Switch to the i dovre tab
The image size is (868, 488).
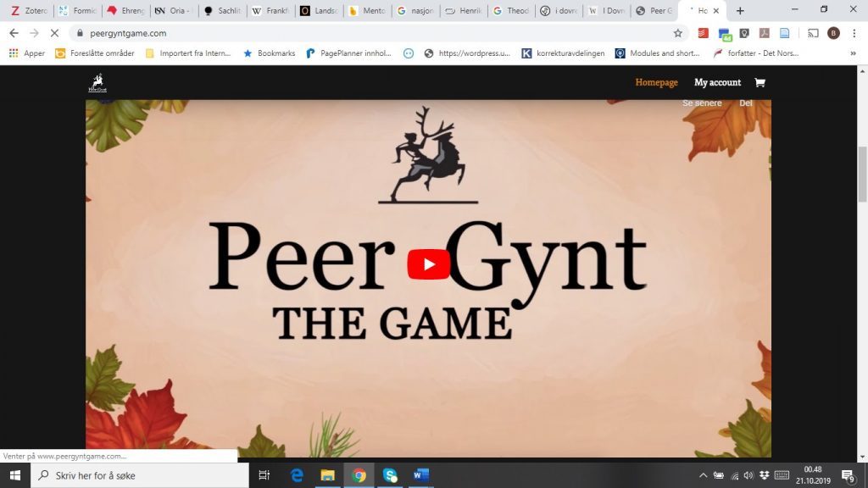(x=559, y=10)
